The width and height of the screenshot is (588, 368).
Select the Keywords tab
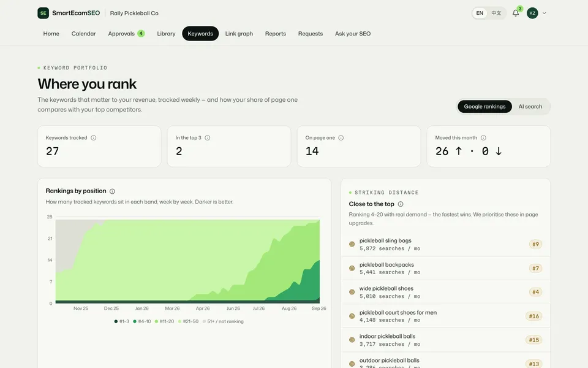[x=200, y=33]
